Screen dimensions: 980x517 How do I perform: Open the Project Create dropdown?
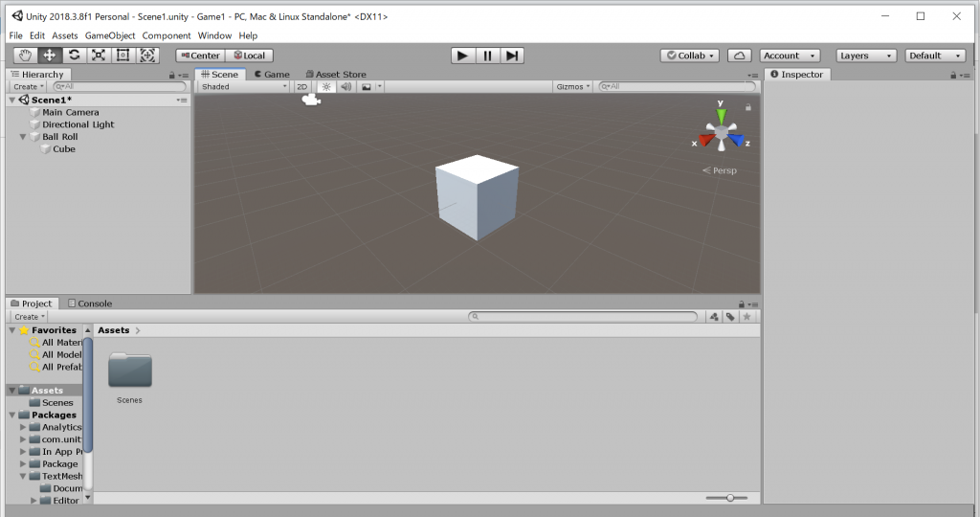click(30, 317)
